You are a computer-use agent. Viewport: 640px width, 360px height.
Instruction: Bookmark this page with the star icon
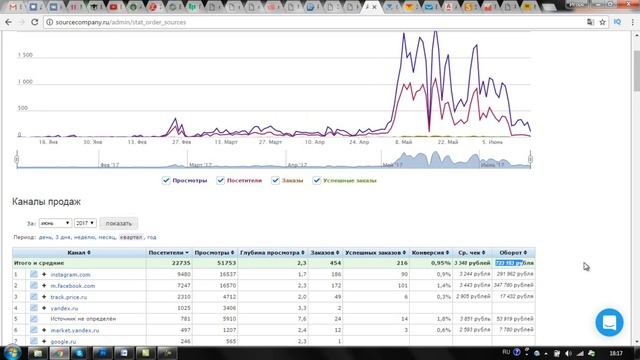(602, 22)
